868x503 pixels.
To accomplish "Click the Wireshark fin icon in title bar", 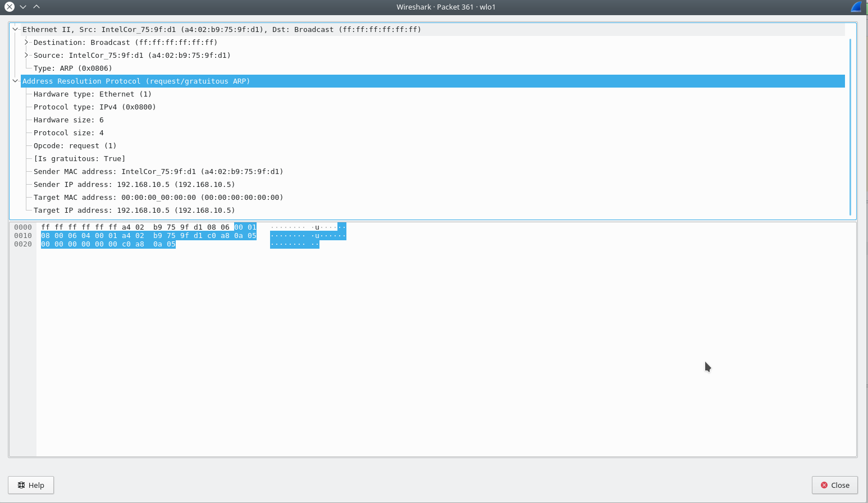I will (856, 7).
